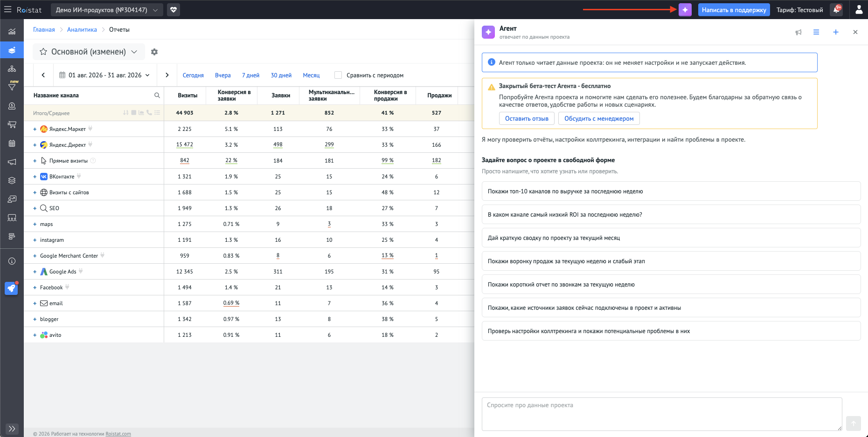Search channel names with magnifier icon

point(157,96)
